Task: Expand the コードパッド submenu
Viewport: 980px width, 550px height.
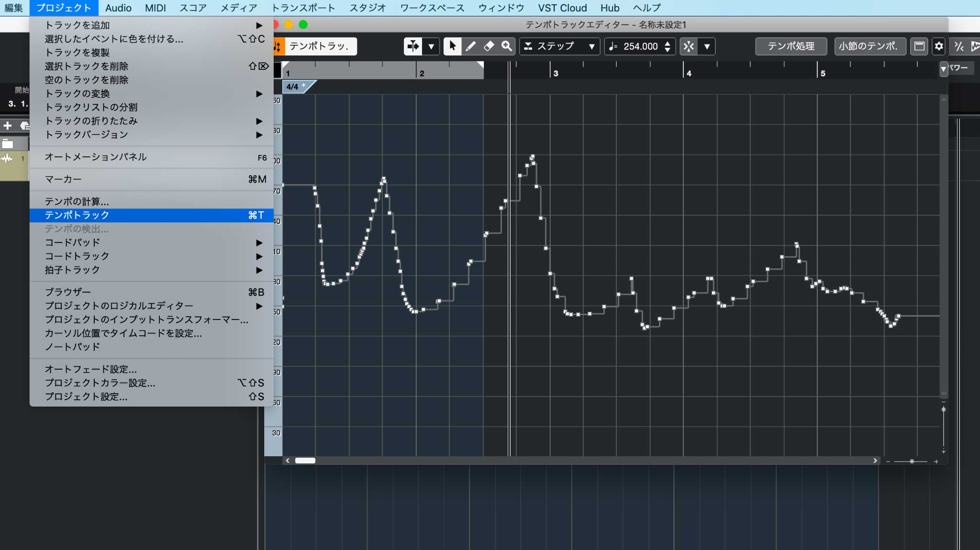Action: [x=151, y=242]
